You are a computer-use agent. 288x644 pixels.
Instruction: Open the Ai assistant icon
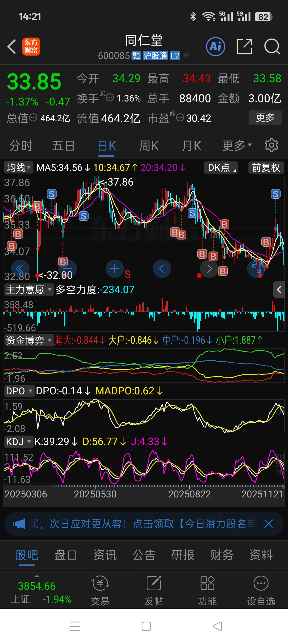[215, 46]
